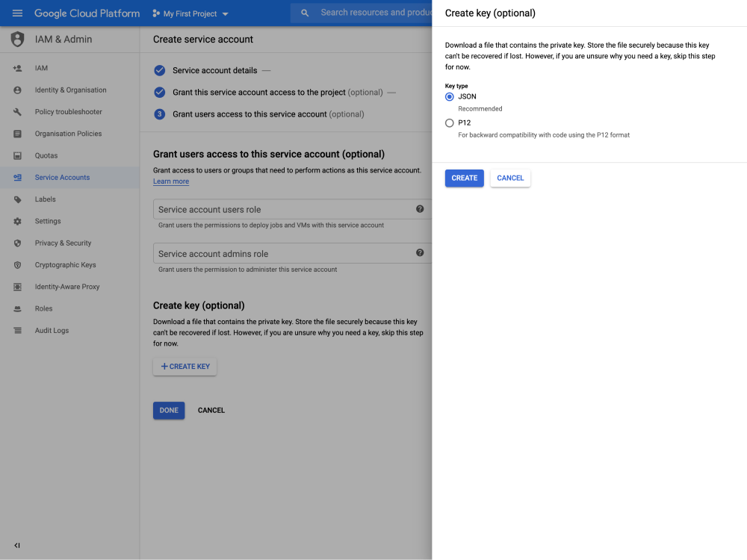The height and width of the screenshot is (560, 747).
Task: Follow the Learn more link
Action: (171, 181)
